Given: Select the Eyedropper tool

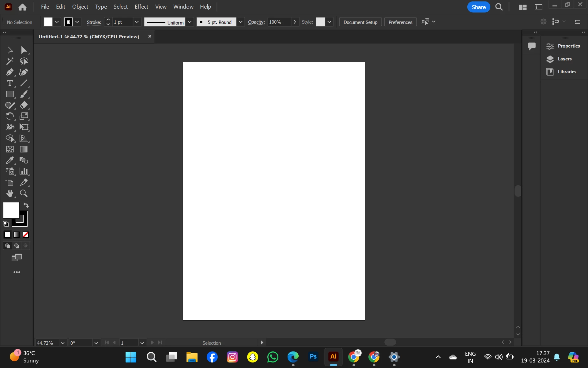Looking at the screenshot, I should [9, 160].
